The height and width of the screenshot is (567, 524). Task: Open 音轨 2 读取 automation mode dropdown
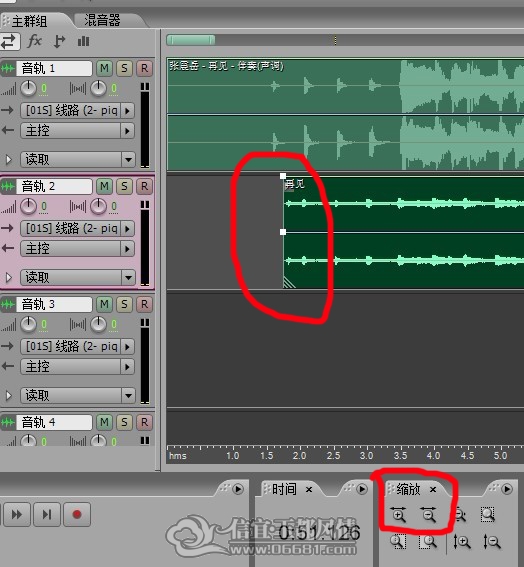[x=78, y=278]
